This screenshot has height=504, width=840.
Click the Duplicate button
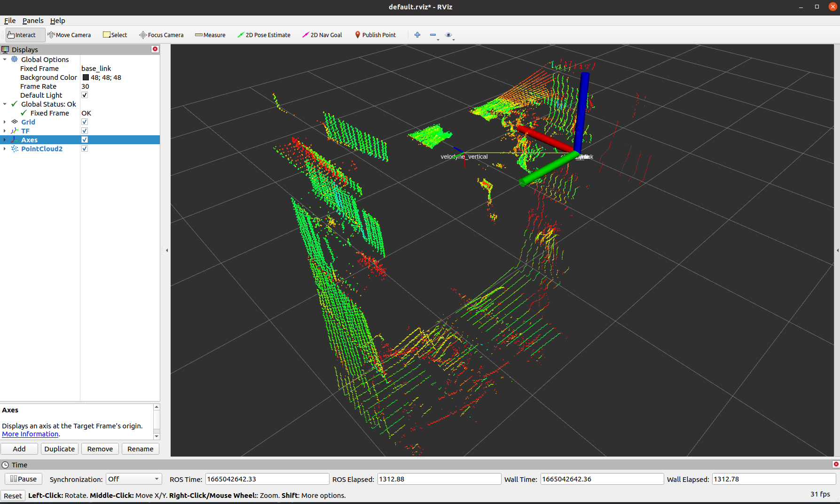(60, 449)
